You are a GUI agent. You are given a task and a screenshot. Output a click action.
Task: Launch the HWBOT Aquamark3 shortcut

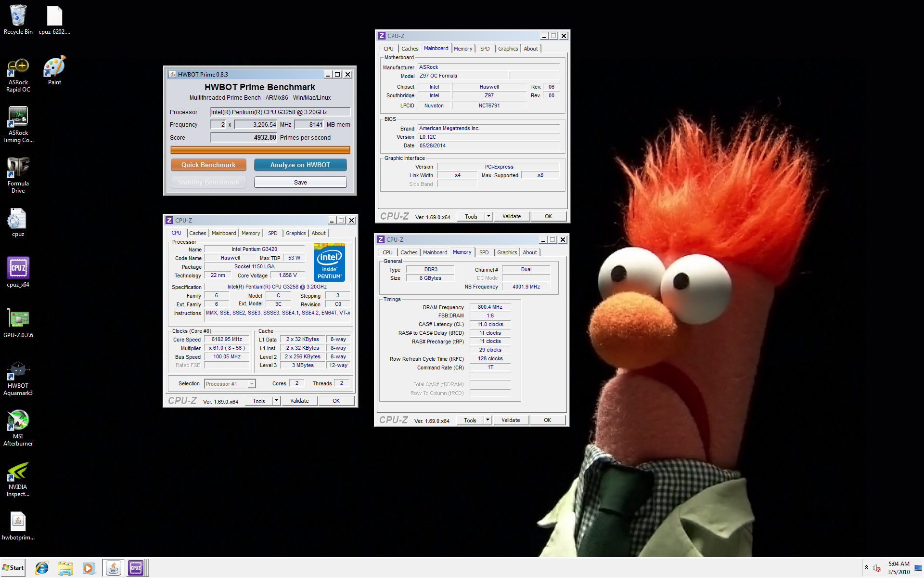18,378
